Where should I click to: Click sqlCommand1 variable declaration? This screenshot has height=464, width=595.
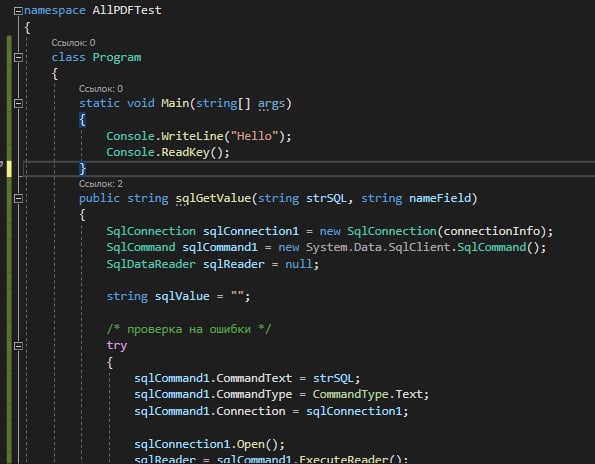[x=220, y=247]
